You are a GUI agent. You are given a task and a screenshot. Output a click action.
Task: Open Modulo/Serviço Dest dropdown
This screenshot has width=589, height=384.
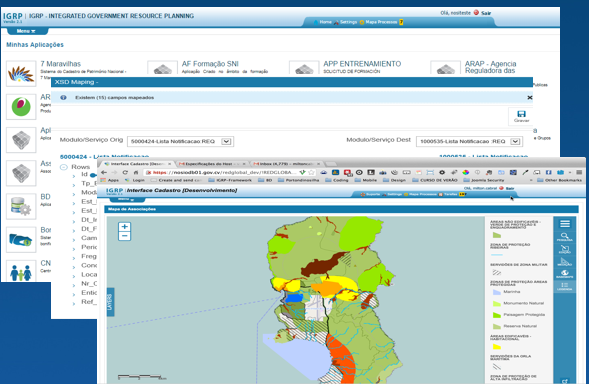tap(470, 142)
